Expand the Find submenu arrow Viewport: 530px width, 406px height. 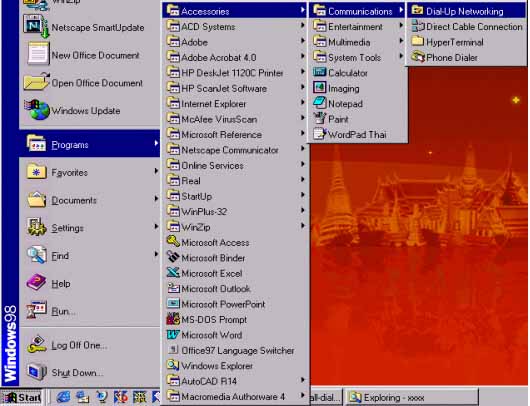[x=156, y=255]
